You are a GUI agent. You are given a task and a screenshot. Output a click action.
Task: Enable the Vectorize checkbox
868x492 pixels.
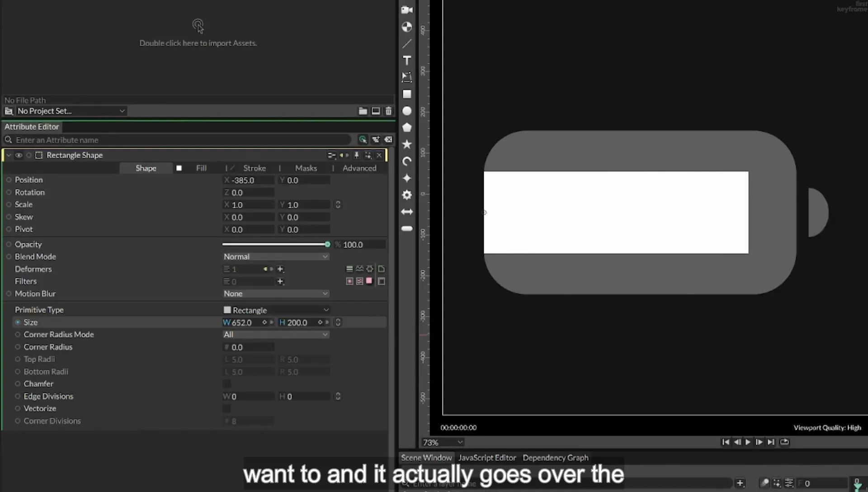tap(226, 408)
